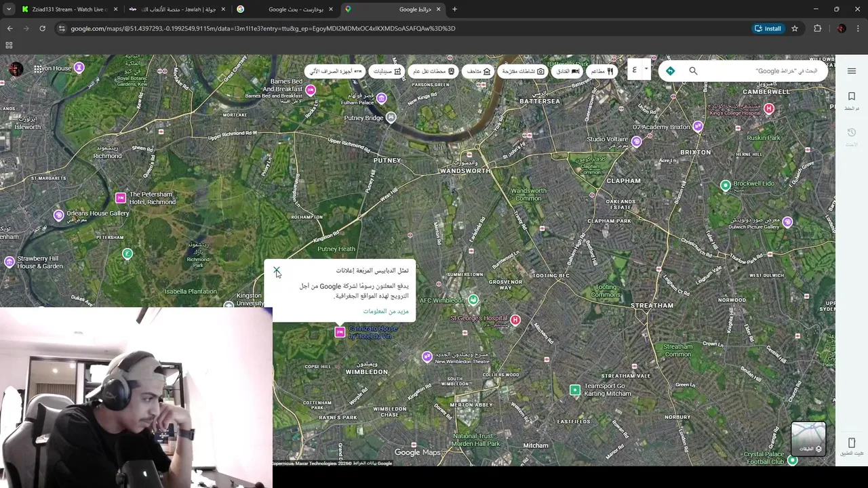Viewport: 868px width, 488px height.
Task: Click Crystal Palace Football Club pin
Action: click(792, 460)
